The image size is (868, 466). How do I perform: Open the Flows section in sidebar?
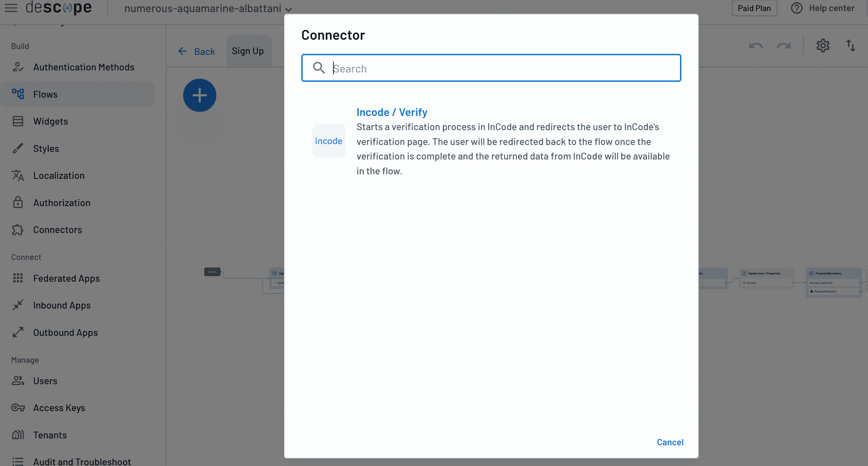[45, 94]
